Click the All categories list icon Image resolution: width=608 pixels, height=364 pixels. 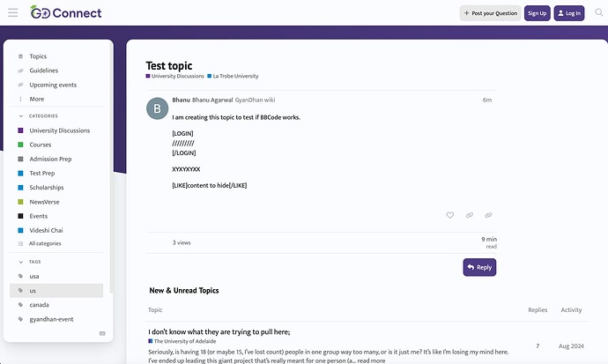[x=20, y=243]
